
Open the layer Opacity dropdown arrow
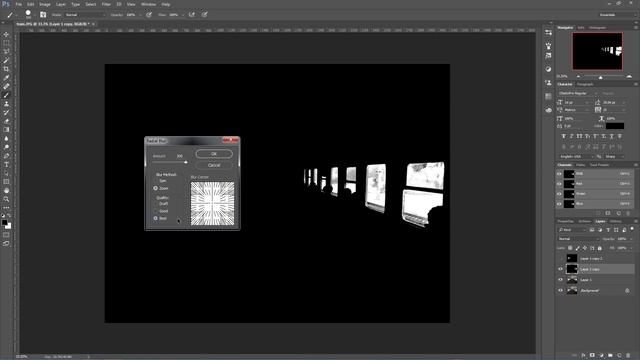[631, 239]
